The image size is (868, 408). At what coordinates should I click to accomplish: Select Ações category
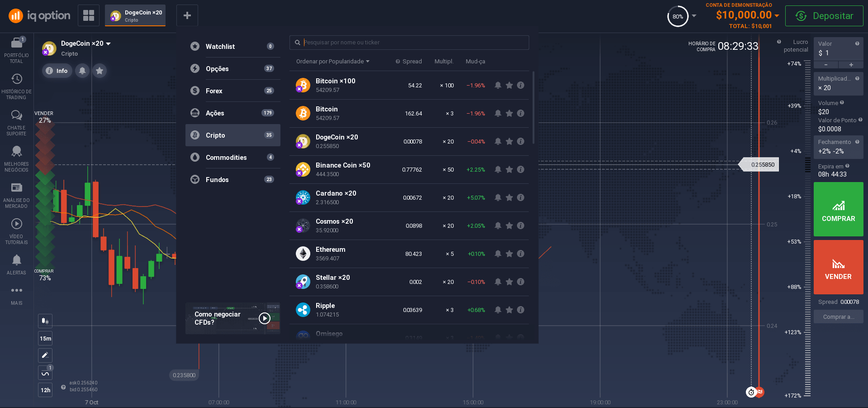tap(232, 113)
